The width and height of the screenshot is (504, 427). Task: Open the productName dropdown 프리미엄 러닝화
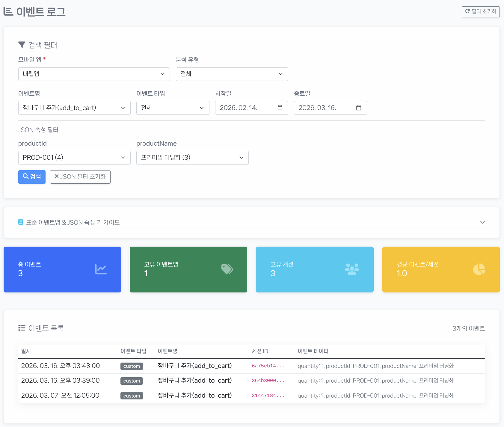tap(192, 158)
